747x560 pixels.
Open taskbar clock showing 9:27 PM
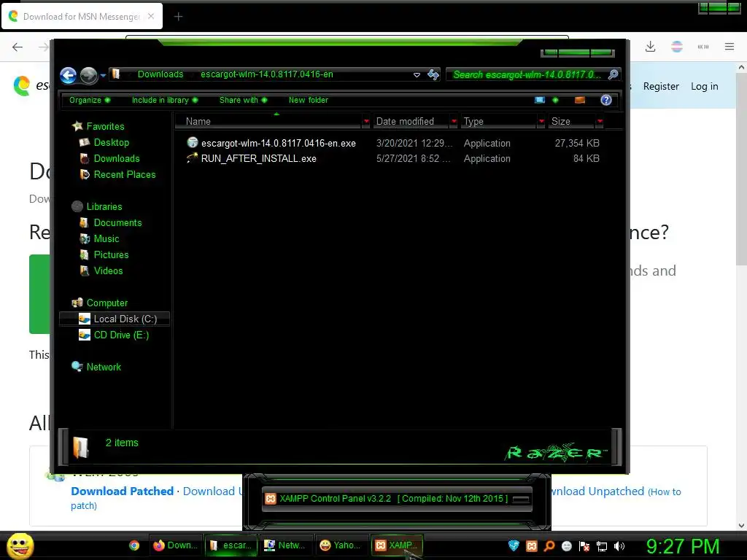682,546
